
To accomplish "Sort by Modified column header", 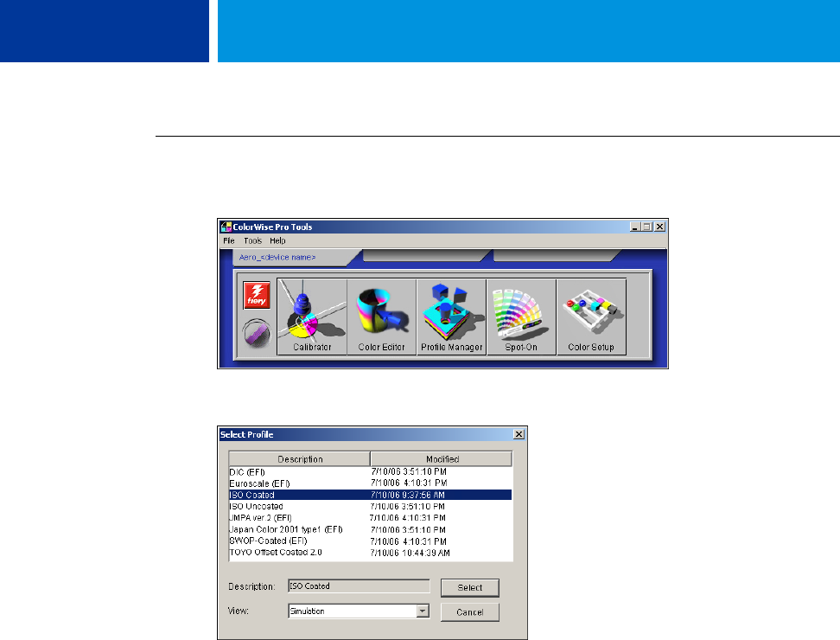I will (442, 459).
